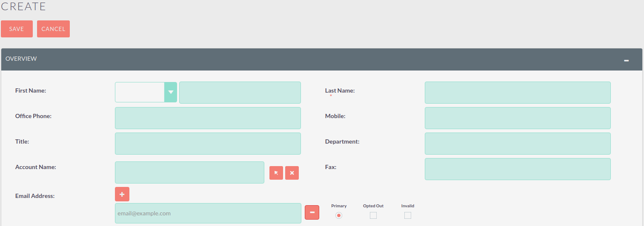
Task: Click the Office Phone field
Action: tap(208, 118)
